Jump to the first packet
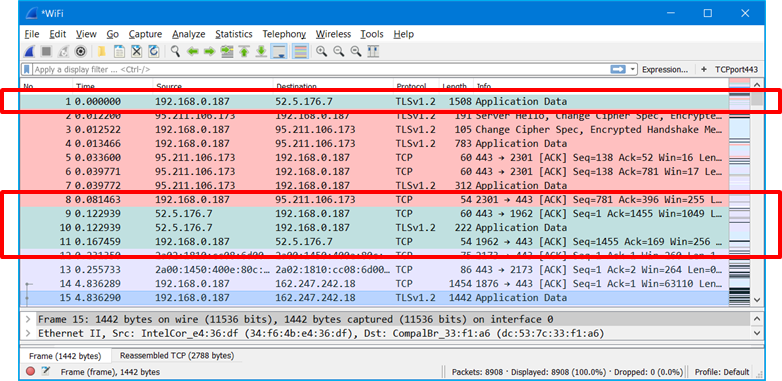782x381 pixels. click(x=244, y=51)
